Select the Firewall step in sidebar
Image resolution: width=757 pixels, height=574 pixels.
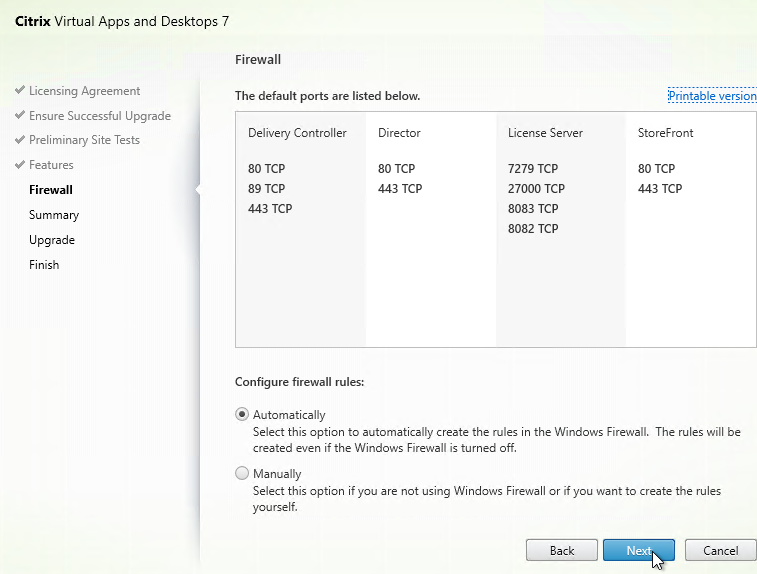pyautogui.click(x=51, y=190)
